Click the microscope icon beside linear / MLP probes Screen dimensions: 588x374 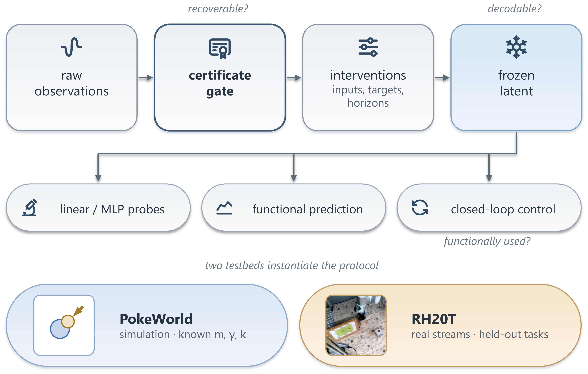pos(30,207)
